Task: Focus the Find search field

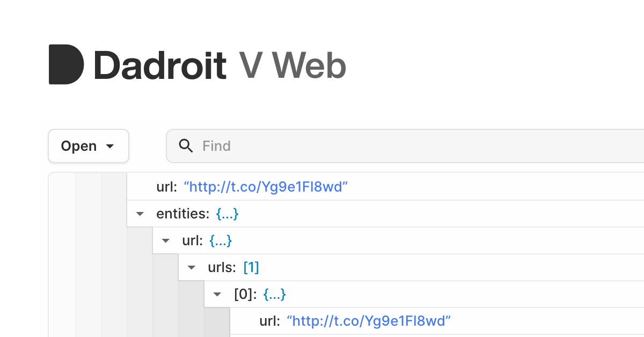Action: pyautogui.click(x=405, y=146)
